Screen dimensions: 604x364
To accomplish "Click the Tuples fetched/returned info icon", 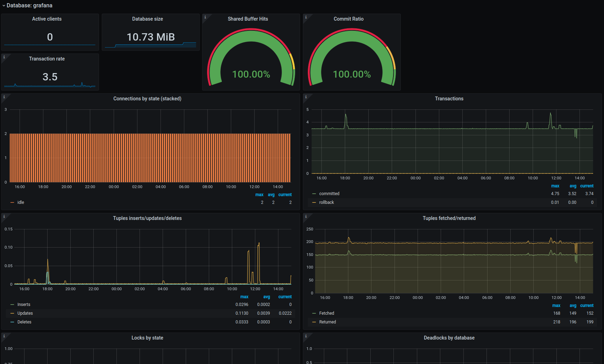I will click(x=306, y=216).
